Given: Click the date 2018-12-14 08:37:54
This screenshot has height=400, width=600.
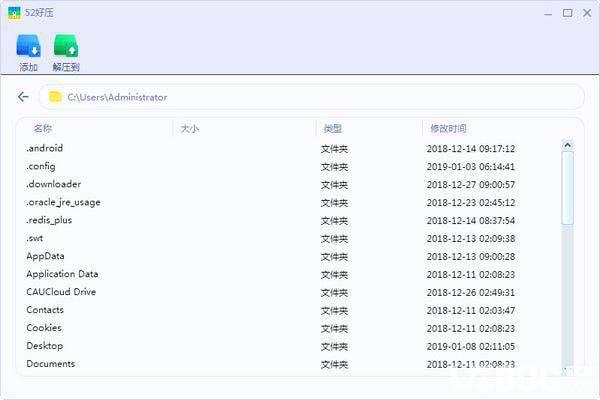Looking at the screenshot, I should coord(471,220).
